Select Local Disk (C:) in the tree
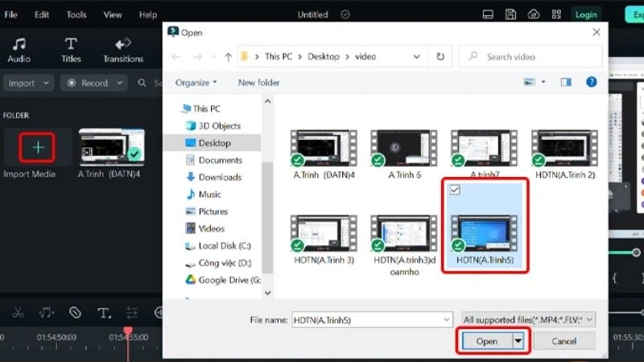Screen dimensions: 644x362 click(225, 246)
